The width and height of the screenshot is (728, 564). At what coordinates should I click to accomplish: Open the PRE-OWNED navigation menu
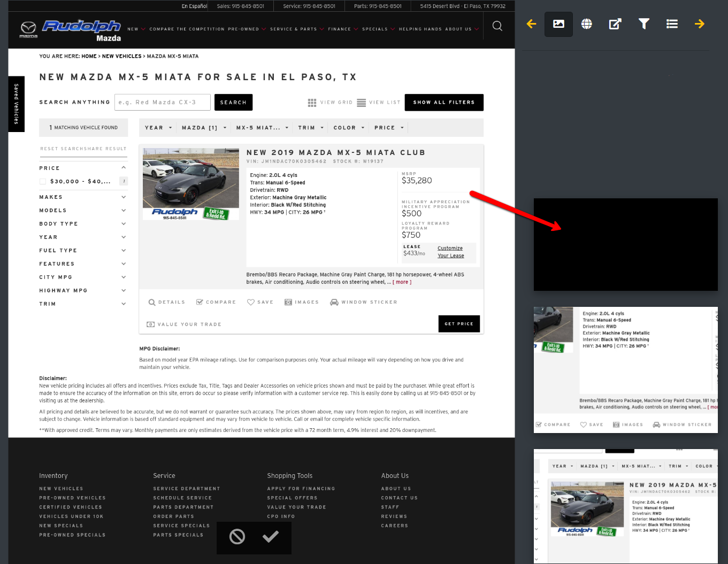pyautogui.click(x=244, y=29)
